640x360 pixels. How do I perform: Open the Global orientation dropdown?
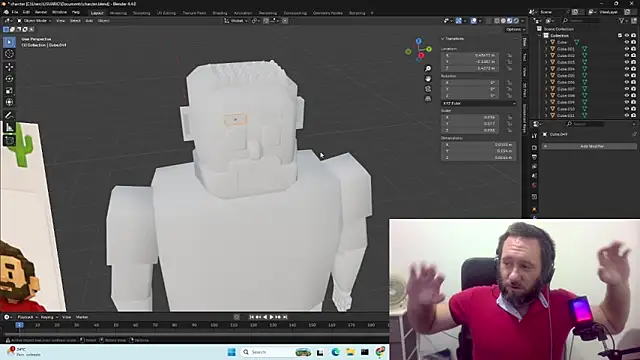(236, 20)
